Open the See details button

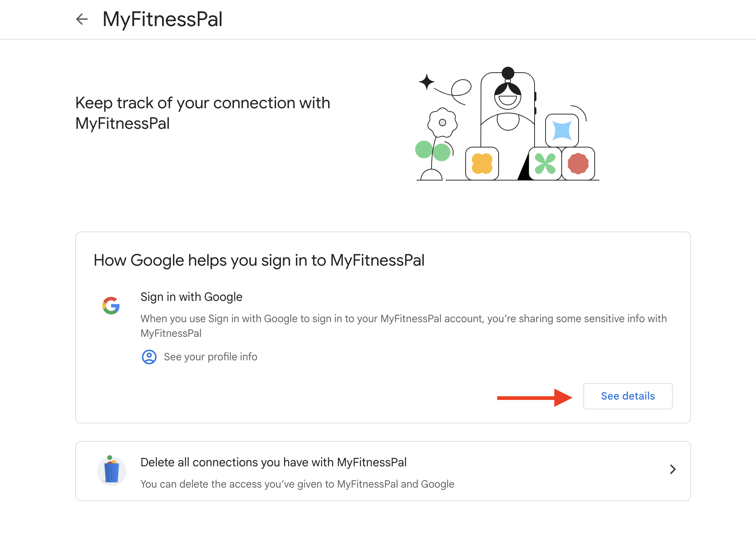[x=628, y=396]
